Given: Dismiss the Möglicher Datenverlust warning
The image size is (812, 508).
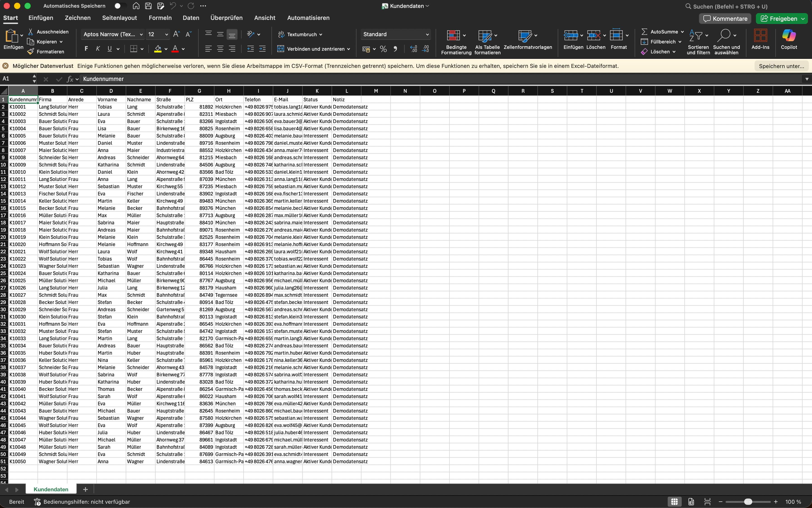Looking at the screenshot, I should tap(6, 66).
